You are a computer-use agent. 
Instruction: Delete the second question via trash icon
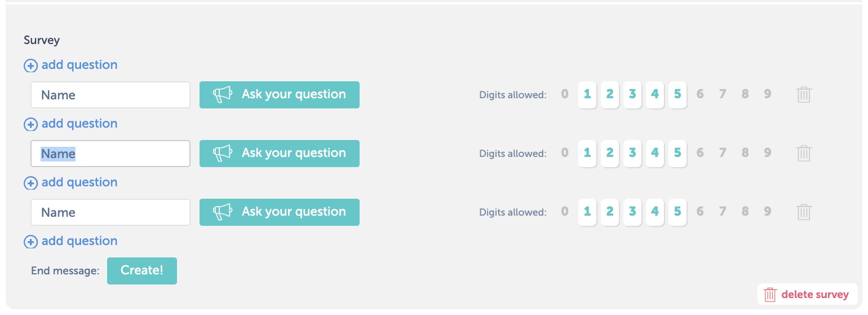click(804, 154)
